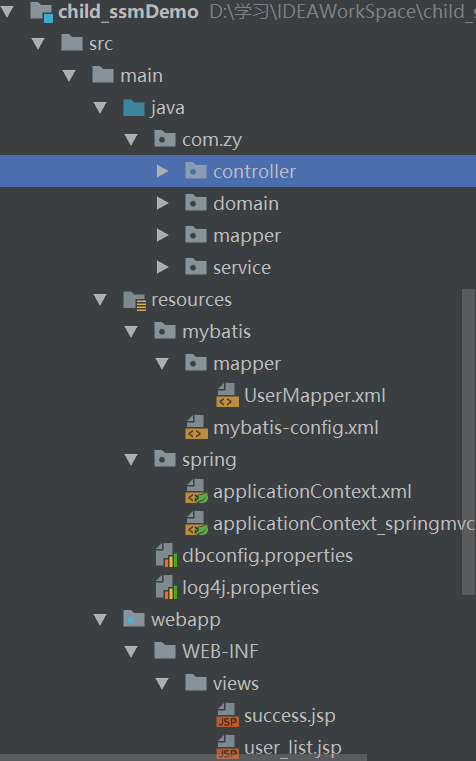476x761 pixels.
Task: Click the mapper folder icon under mybatis
Action: click(196, 363)
